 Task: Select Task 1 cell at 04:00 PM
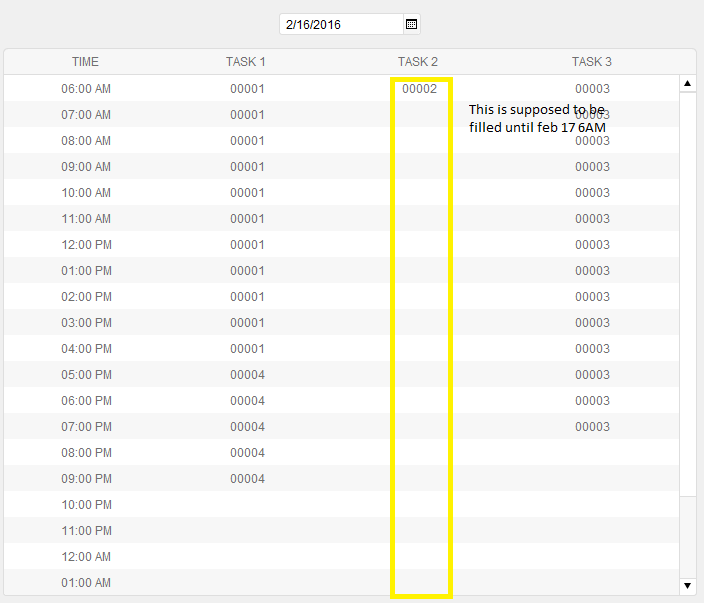[247, 349]
